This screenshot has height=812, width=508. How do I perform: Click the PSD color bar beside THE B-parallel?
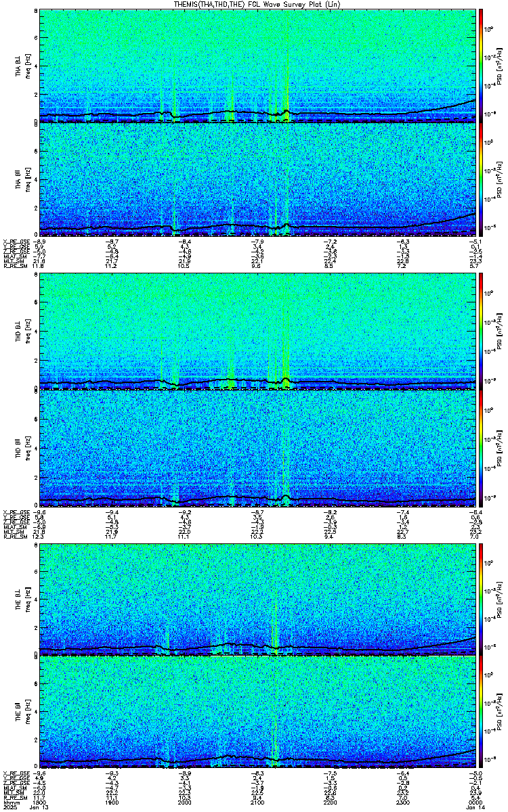pyautogui.click(x=482, y=713)
